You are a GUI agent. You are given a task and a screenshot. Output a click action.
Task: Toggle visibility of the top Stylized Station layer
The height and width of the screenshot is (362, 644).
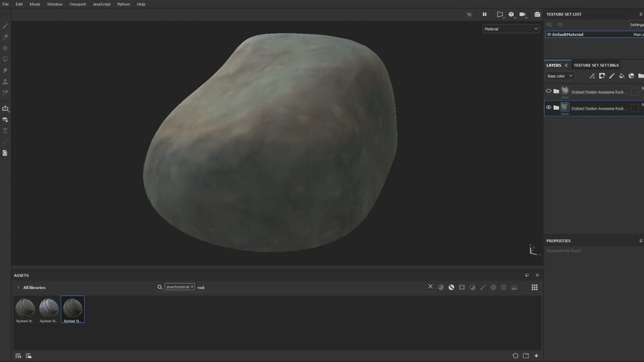[x=549, y=91]
